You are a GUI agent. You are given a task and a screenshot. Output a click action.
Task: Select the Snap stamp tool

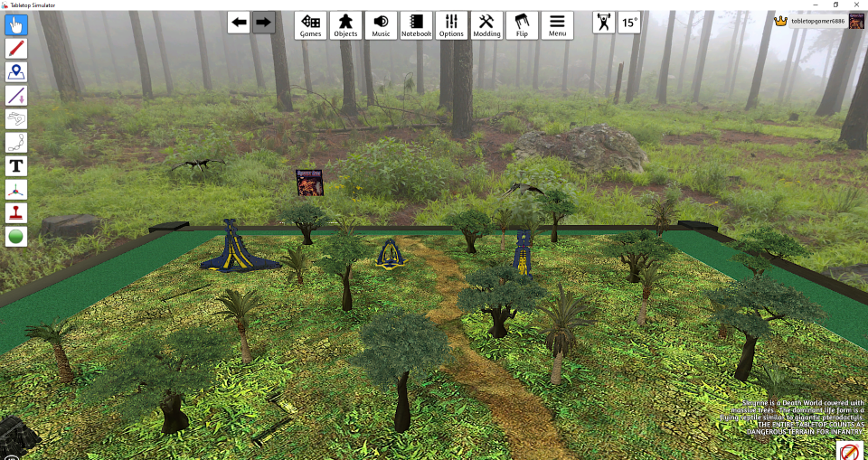click(x=16, y=213)
